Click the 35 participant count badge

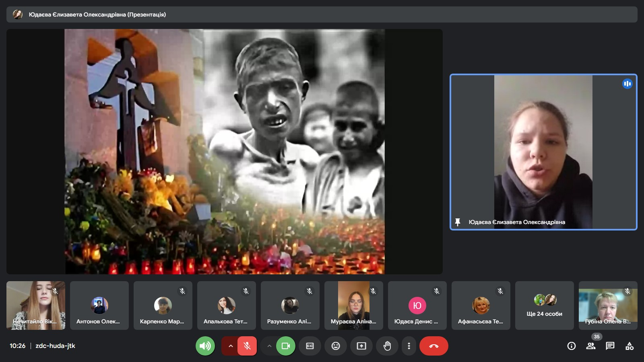[597, 337]
